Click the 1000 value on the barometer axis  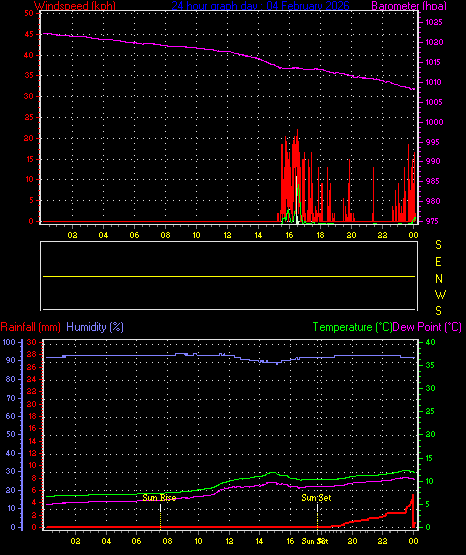[434, 122]
